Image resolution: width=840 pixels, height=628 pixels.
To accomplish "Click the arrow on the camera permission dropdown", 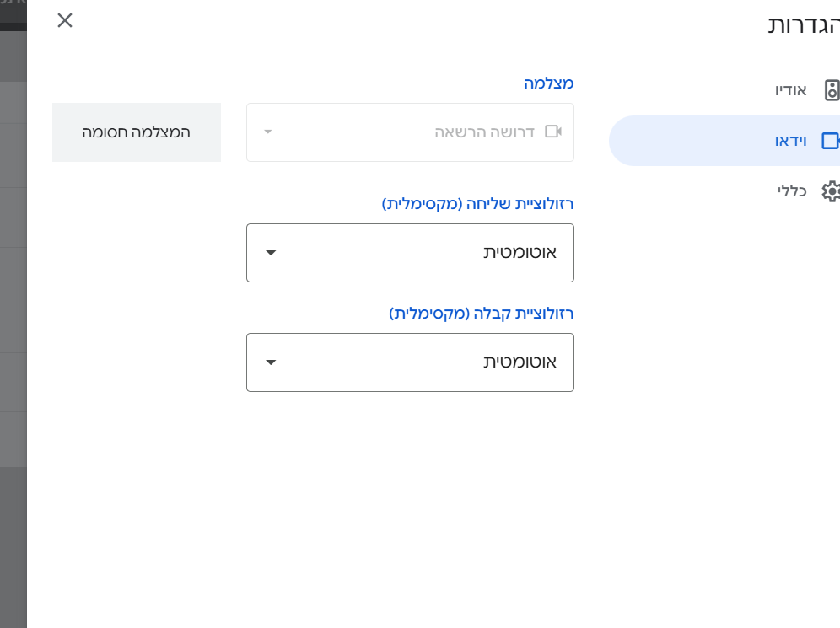I will click(x=268, y=132).
